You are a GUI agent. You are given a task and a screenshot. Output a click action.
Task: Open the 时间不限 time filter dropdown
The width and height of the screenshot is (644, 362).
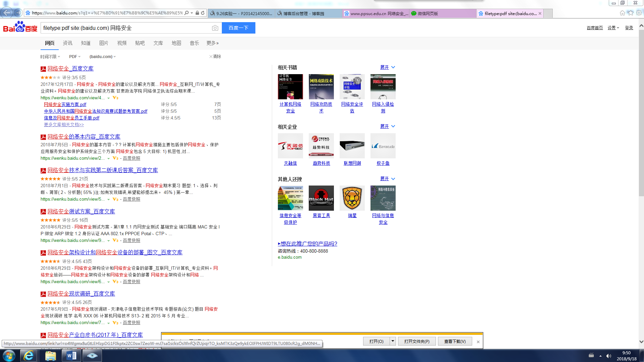pos(50,57)
